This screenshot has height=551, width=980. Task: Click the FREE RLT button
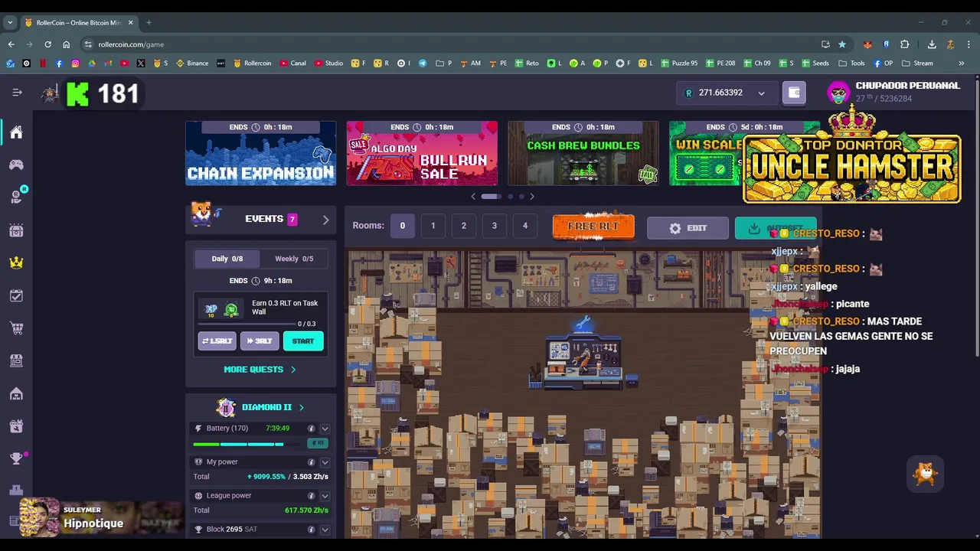(x=593, y=227)
